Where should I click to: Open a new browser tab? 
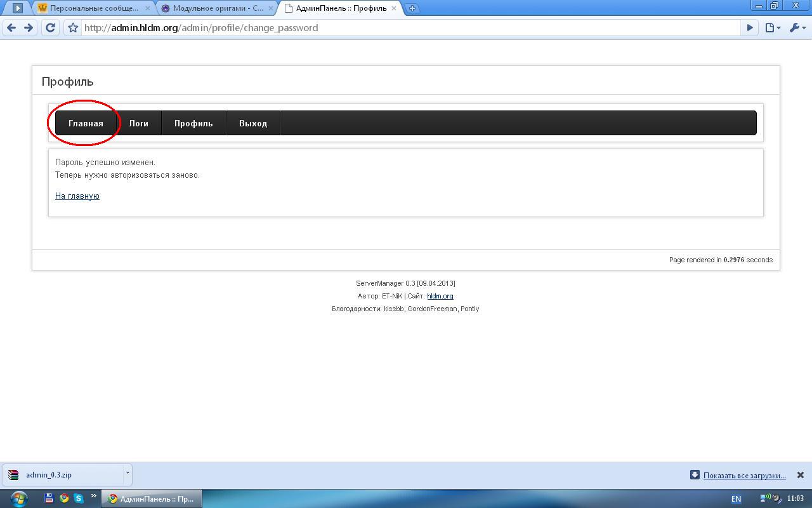click(x=412, y=8)
